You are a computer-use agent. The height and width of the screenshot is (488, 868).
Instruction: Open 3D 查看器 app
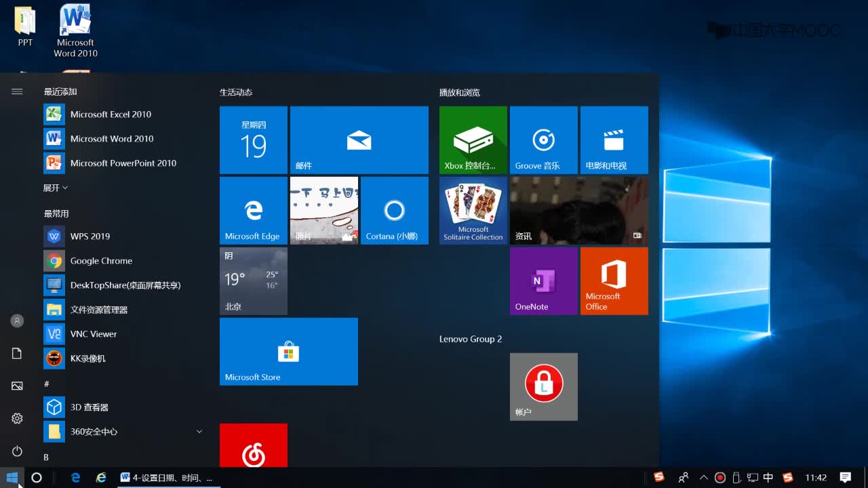point(123,407)
